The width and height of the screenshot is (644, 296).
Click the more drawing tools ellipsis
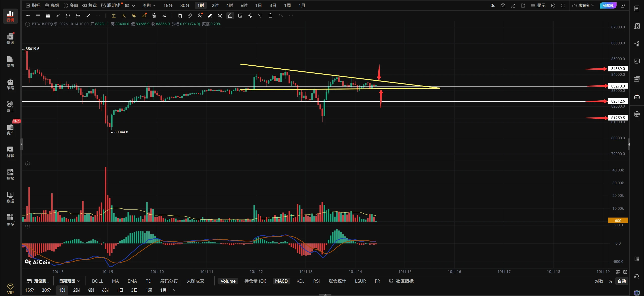[x=98, y=16]
